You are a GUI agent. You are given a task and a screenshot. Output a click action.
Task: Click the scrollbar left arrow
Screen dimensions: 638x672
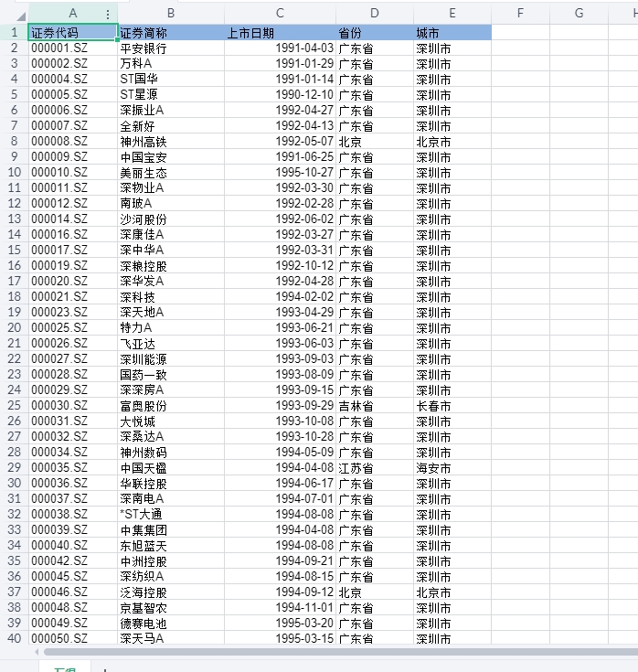(37, 652)
